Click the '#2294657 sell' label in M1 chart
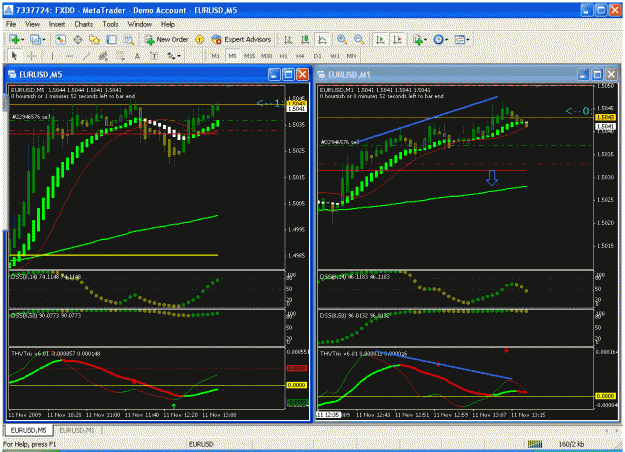Screen dimensions: 625x452 point(340,142)
